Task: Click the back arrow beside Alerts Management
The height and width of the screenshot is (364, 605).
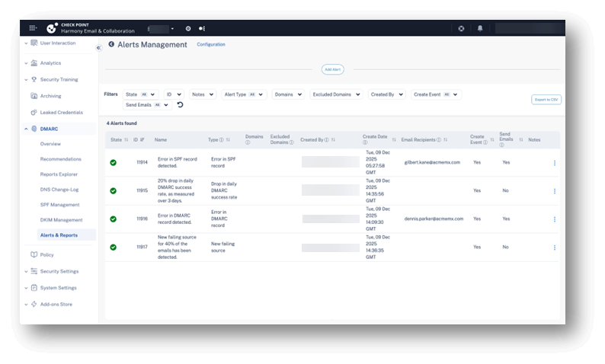Action: (x=111, y=45)
